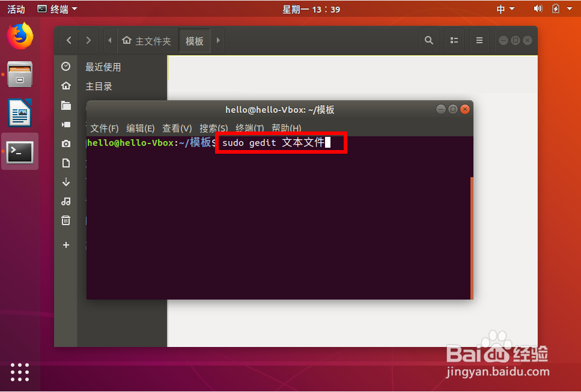Open the Files hamburger menu
The width and height of the screenshot is (581, 392).
pyautogui.click(x=479, y=40)
